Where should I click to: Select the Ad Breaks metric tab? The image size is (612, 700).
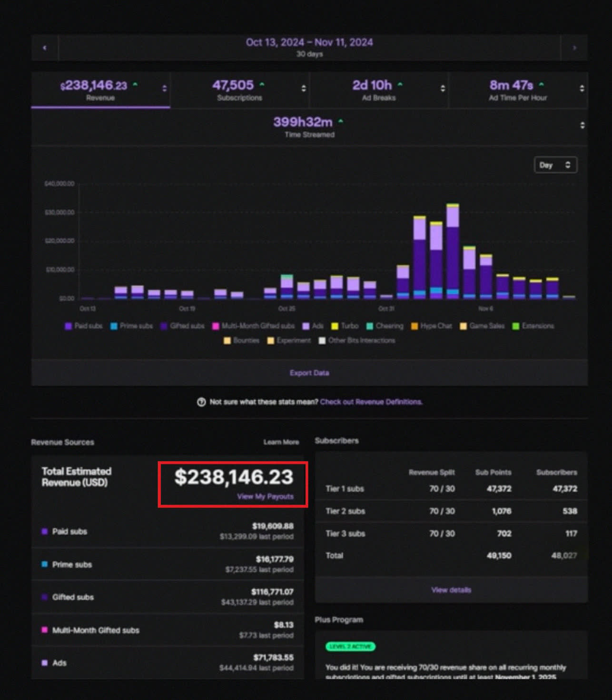[378, 90]
